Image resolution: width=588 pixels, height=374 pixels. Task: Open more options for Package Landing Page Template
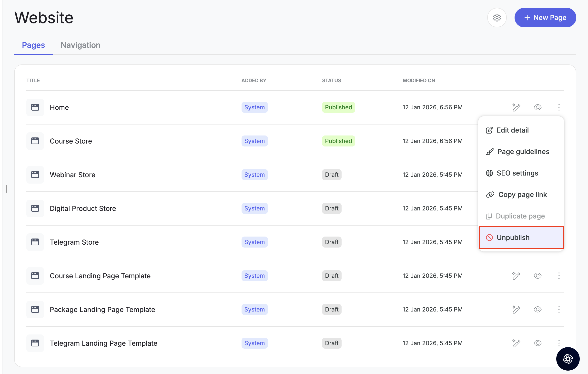(x=559, y=310)
